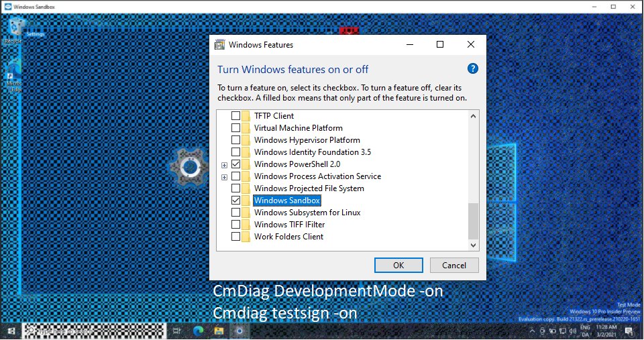Select the Windows Sandbox list label
644x340 pixels.
(287, 201)
